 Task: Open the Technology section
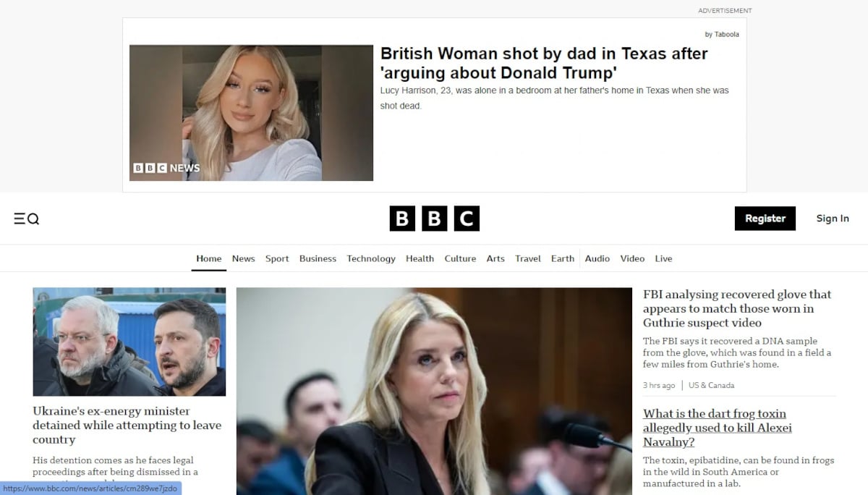click(371, 258)
